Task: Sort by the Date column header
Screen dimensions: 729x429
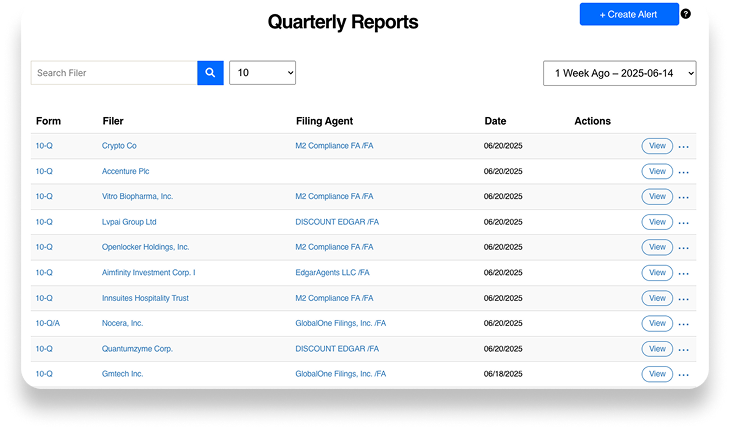Action: pyautogui.click(x=495, y=121)
